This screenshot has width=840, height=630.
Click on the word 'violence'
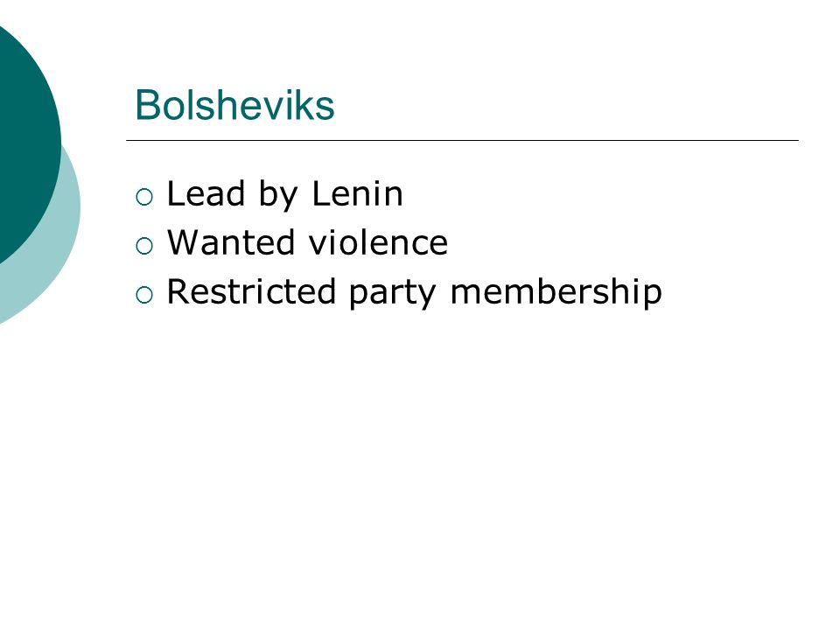coord(378,242)
